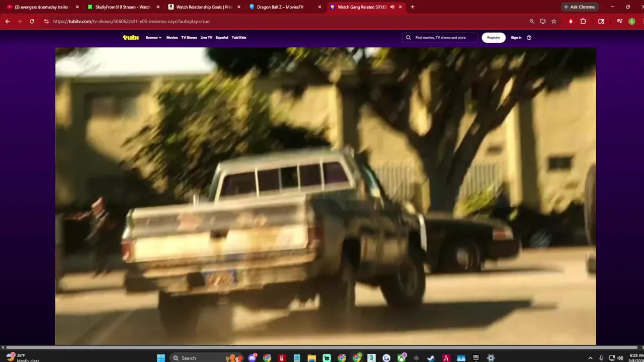Click the horizontal page scrollbar
Image resolution: width=644 pixels, height=362 pixels.
pyautogui.click(x=322, y=347)
